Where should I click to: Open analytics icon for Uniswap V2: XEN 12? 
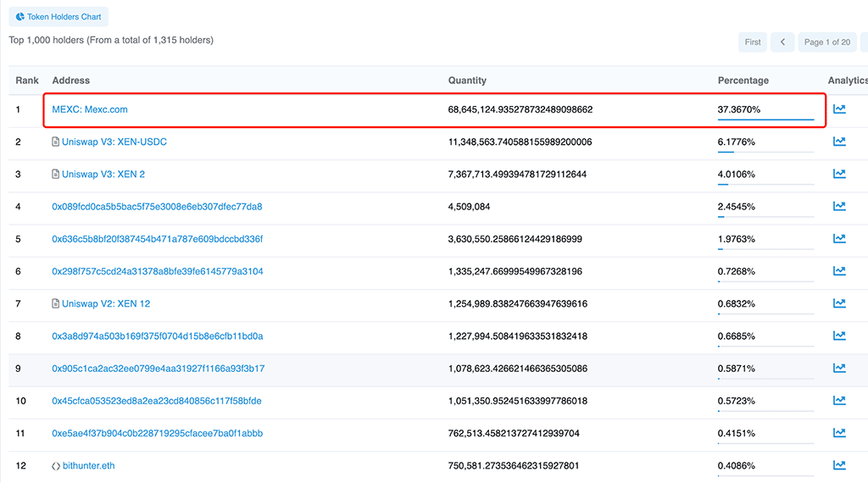coord(839,303)
